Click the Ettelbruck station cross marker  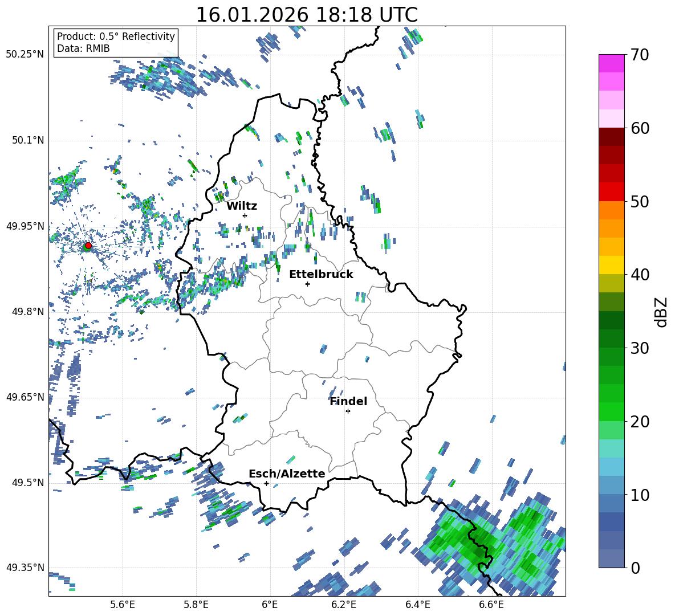click(x=307, y=284)
